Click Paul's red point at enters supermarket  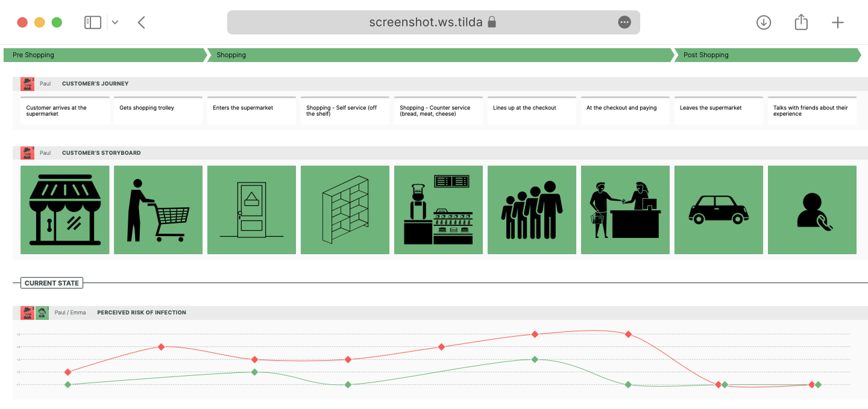(254, 360)
